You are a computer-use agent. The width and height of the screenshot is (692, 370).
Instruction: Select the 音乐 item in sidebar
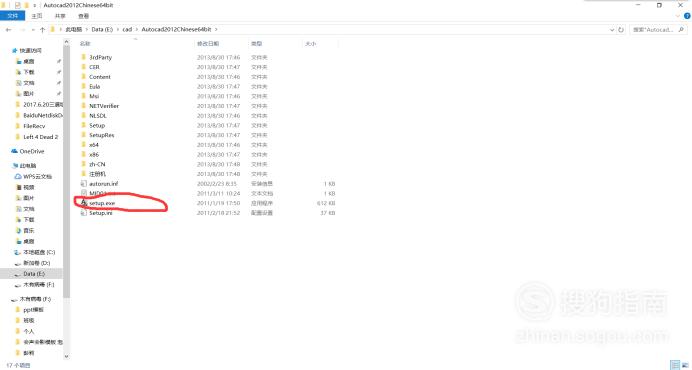click(29, 230)
